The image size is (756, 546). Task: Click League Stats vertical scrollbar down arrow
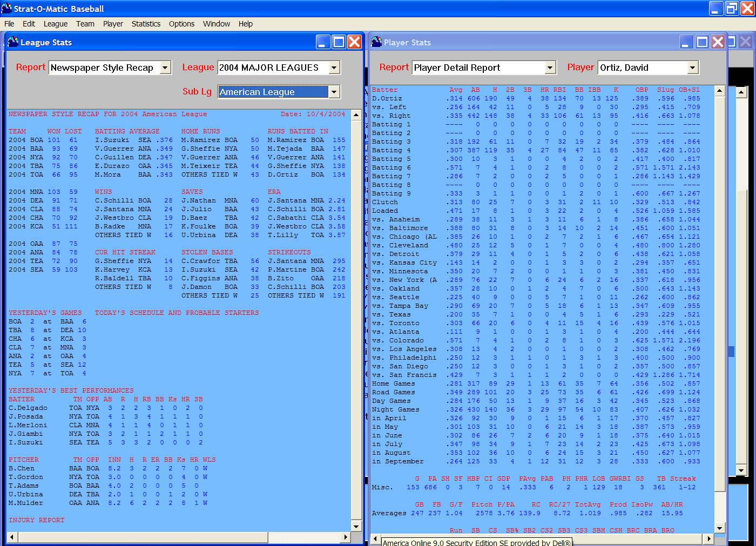coord(356,527)
